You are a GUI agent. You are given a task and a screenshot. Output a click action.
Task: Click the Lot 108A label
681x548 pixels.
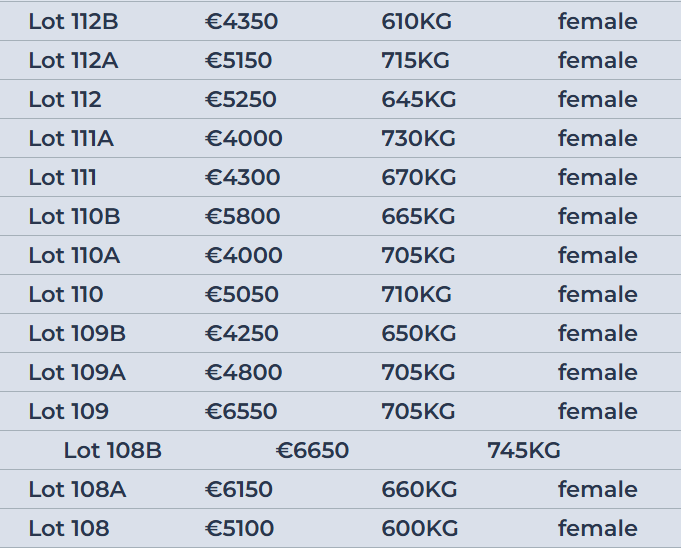point(77,489)
